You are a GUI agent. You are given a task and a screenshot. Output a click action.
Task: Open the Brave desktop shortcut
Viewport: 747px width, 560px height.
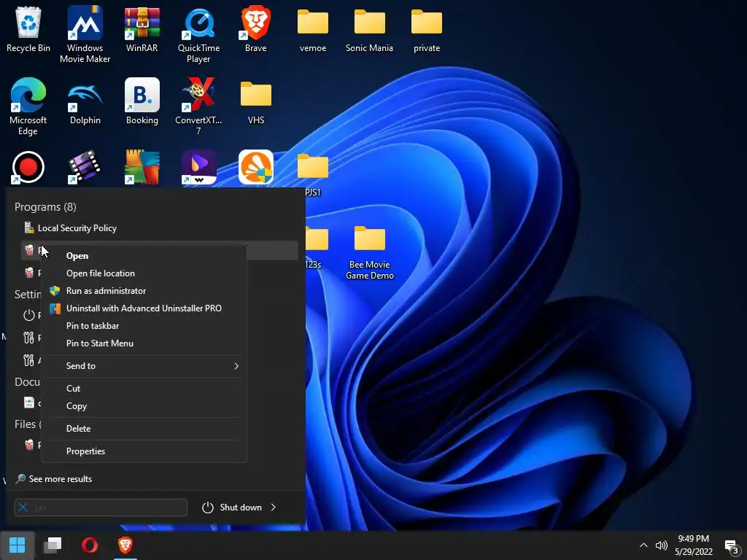coord(256,29)
